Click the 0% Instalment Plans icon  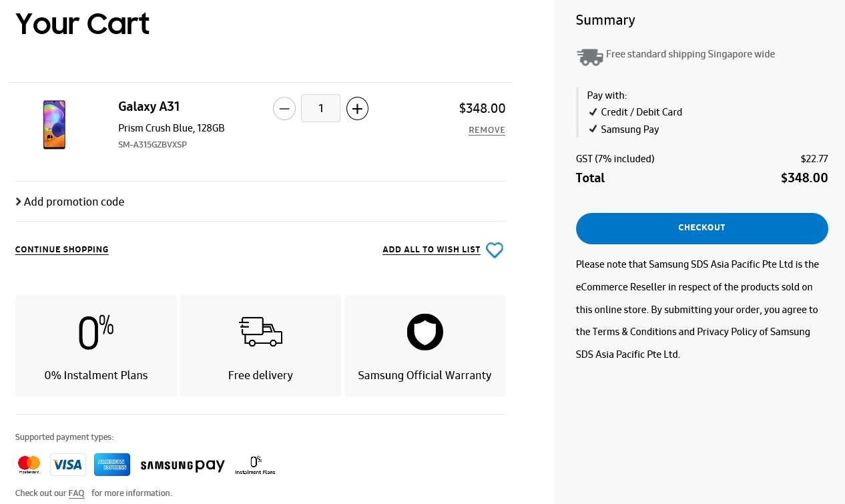point(96,332)
